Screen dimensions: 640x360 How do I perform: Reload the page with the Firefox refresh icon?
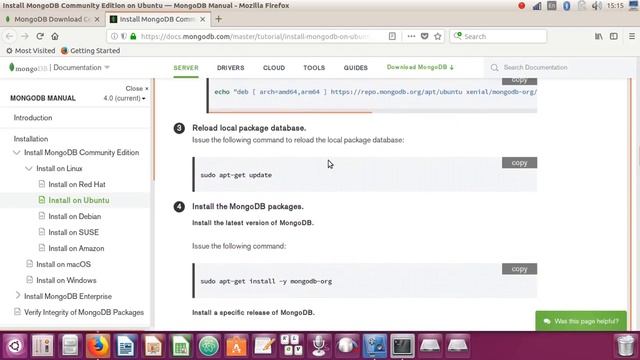pyautogui.click(x=40, y=36)
